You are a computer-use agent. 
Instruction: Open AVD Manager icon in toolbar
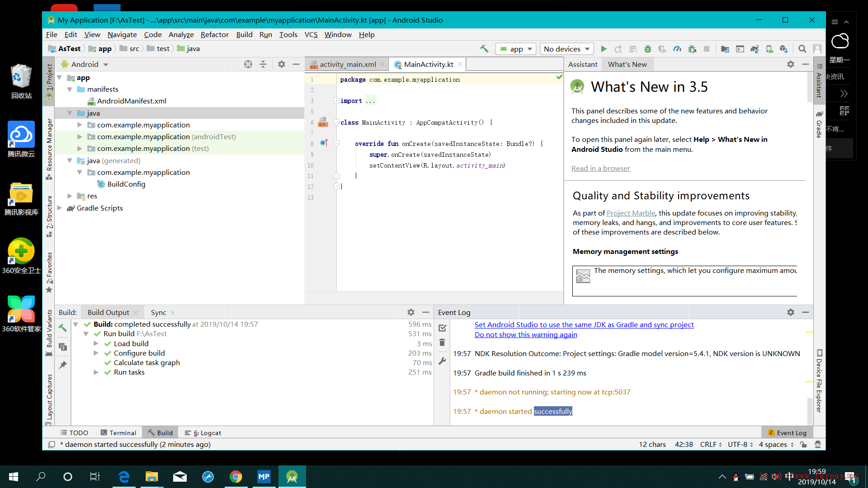click(x=769, y=49)
